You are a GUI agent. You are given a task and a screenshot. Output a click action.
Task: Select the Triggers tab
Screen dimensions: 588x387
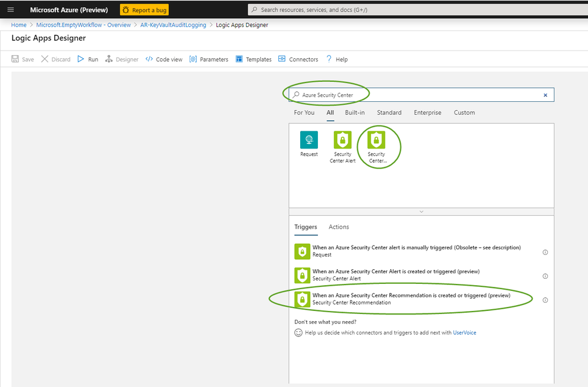click(305, 227)
